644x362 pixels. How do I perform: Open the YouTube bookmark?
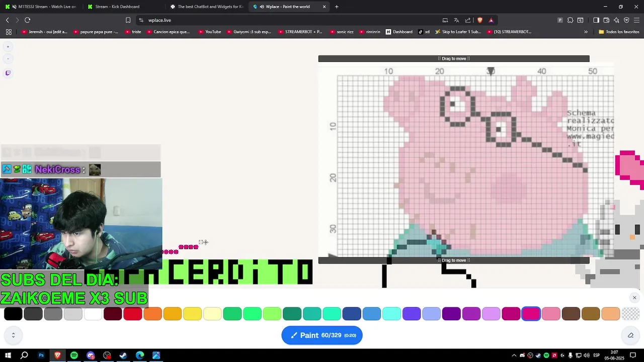[x=210, y=32]
